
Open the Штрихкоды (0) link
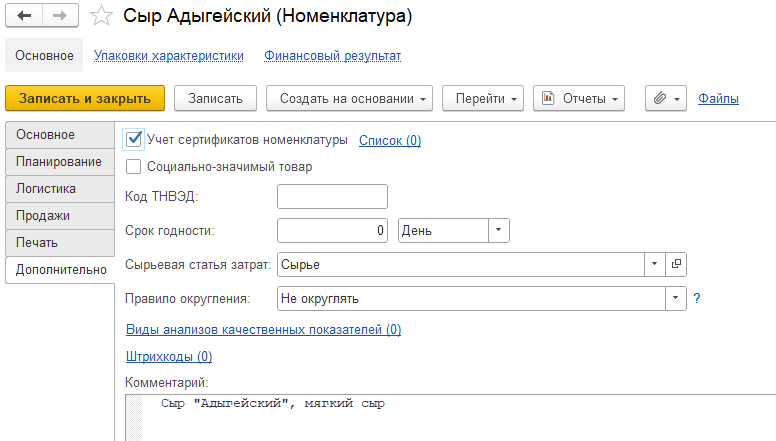point(169,356)
